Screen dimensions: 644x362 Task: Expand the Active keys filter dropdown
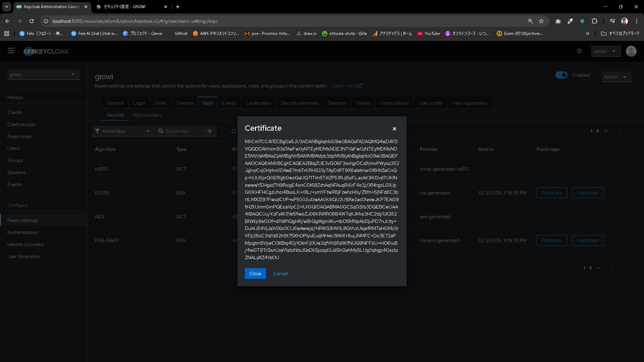pos(123,131)
